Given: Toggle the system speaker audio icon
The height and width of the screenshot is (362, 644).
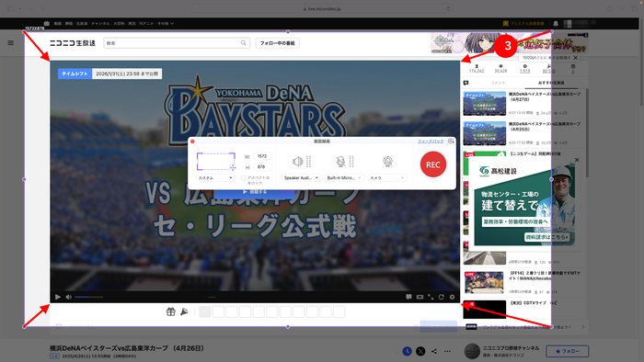Looking at the screenshot, I should coord(298,162).
